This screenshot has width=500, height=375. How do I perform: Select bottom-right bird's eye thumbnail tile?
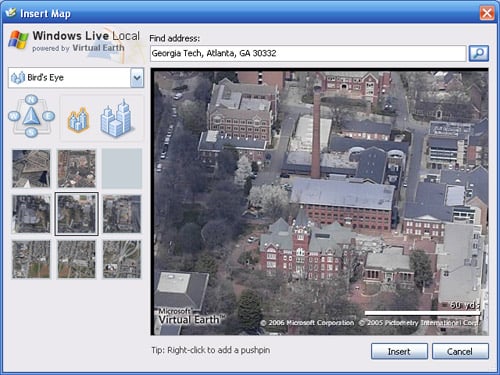click(122, 259)
